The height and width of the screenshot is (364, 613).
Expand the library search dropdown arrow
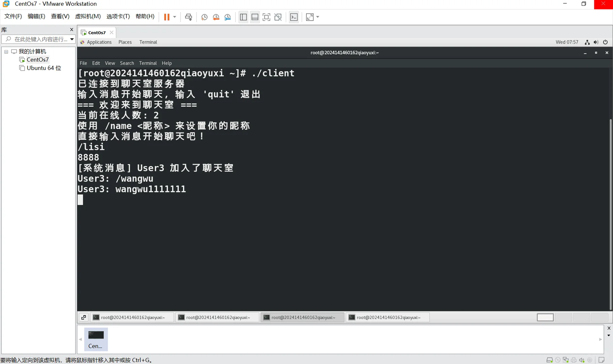(72, 39)
